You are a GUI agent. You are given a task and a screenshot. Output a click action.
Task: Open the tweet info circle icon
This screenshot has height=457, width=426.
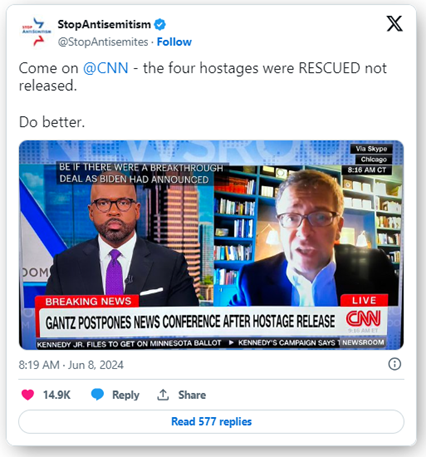coord(395,364)
